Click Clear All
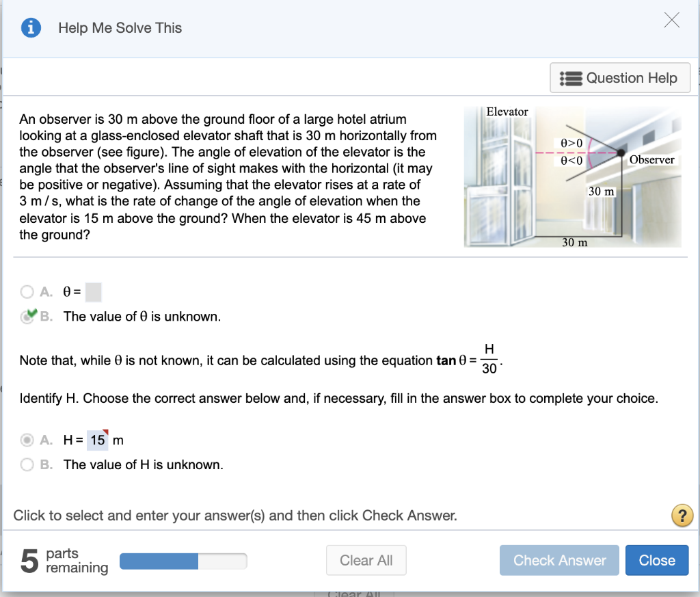Screen dimensions: 700x597 (366, 559)
